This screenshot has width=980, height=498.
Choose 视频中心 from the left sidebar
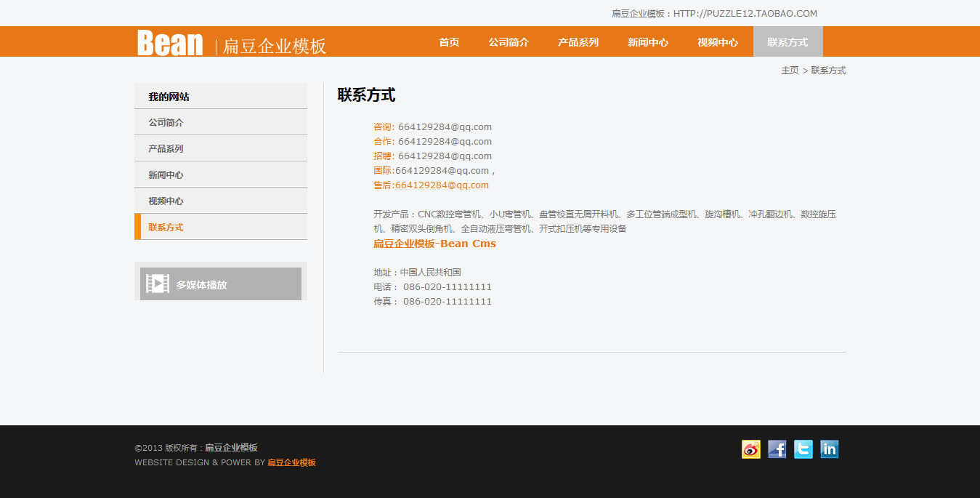tap(166, 201)
